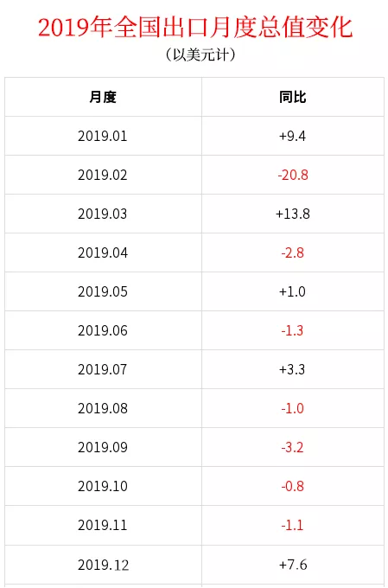Click the red -20.8 value
The image size is (388, 588).
coord(293,175)
